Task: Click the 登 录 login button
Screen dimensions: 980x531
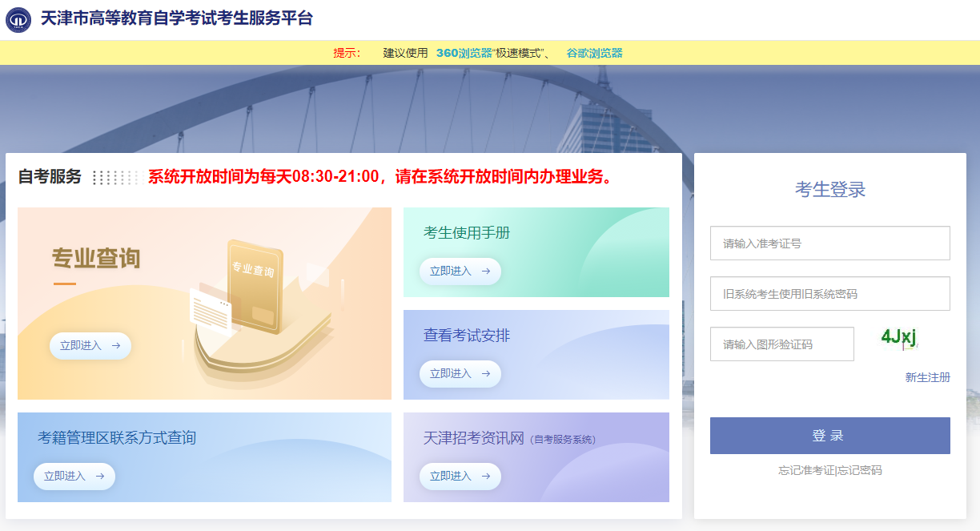Action: 829,435
